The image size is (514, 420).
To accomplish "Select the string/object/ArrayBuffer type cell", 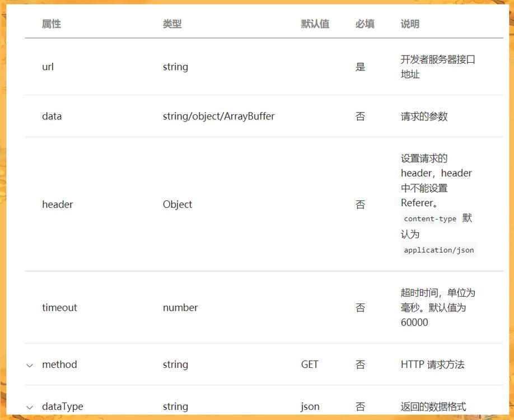I will 218,116.
